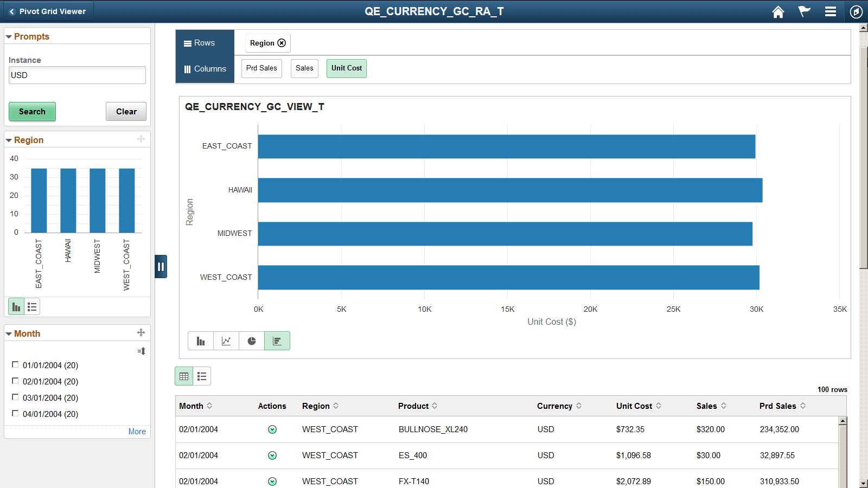Open Actions icon on BULLNOSE_XL240 row

coord(272,429)
